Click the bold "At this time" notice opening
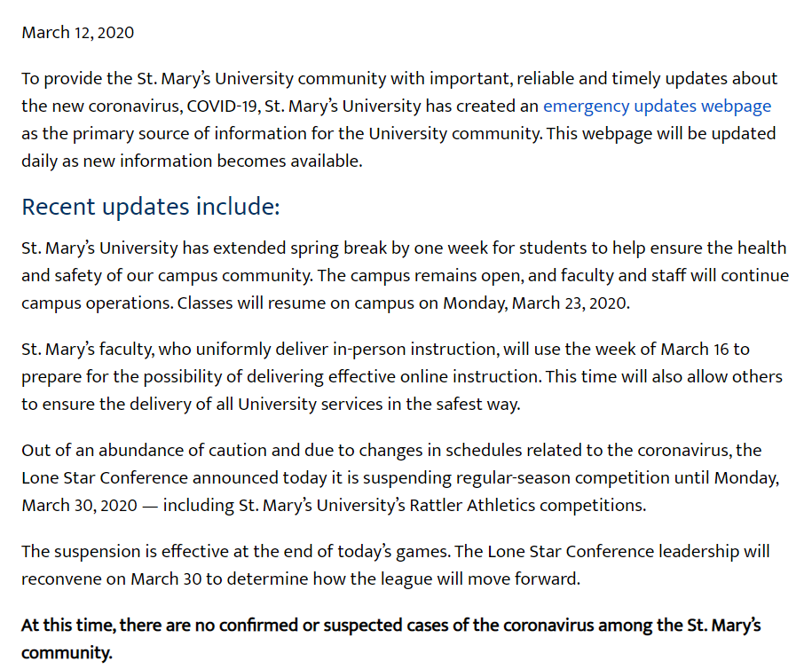Viewport: 812px width, 669px height. click(x=67, y=625)
